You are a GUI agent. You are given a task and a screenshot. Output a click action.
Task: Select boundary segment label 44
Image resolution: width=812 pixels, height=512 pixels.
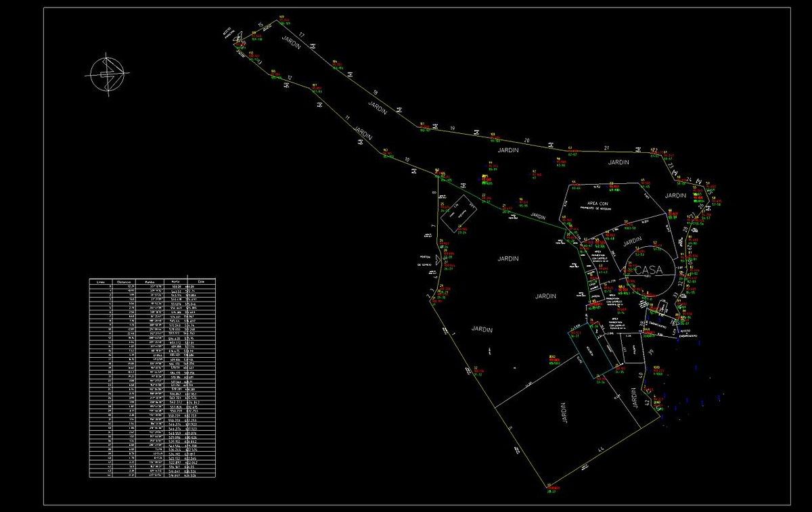click(601, 450)
